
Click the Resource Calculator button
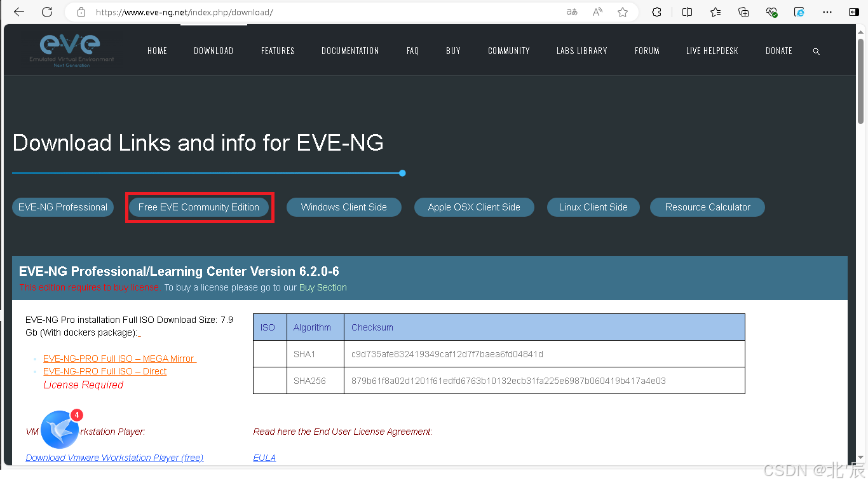click(x=707, y=207)
